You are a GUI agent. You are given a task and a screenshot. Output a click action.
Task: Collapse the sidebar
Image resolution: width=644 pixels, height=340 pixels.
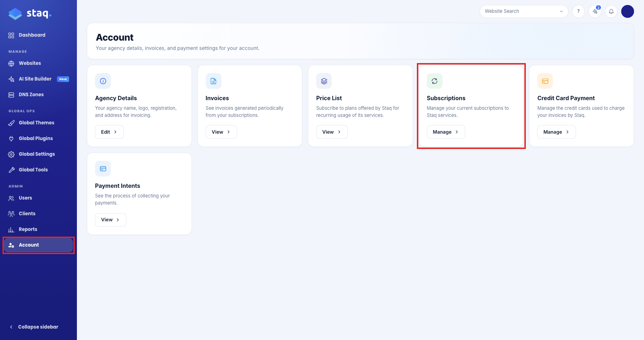point(34,327)
